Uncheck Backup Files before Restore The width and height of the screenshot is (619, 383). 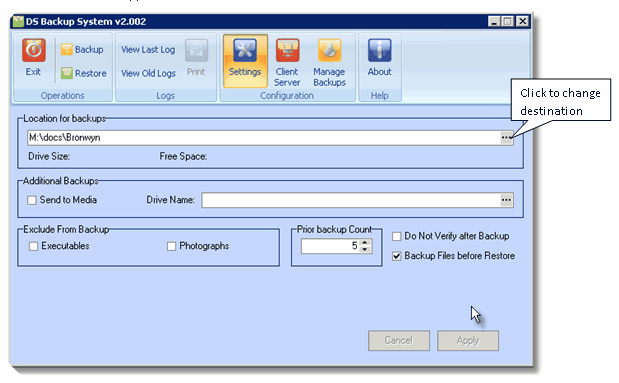[x=396, y=256]
